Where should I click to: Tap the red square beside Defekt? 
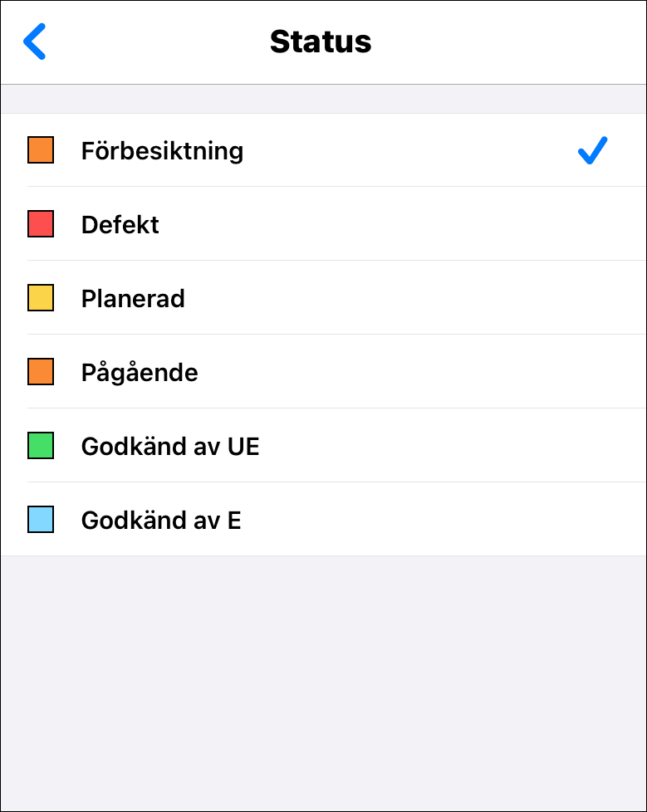click(x=41, y=224)
